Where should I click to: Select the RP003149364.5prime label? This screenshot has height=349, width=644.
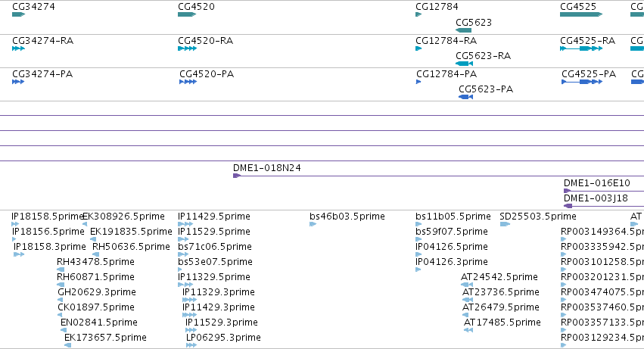[602, 232]
